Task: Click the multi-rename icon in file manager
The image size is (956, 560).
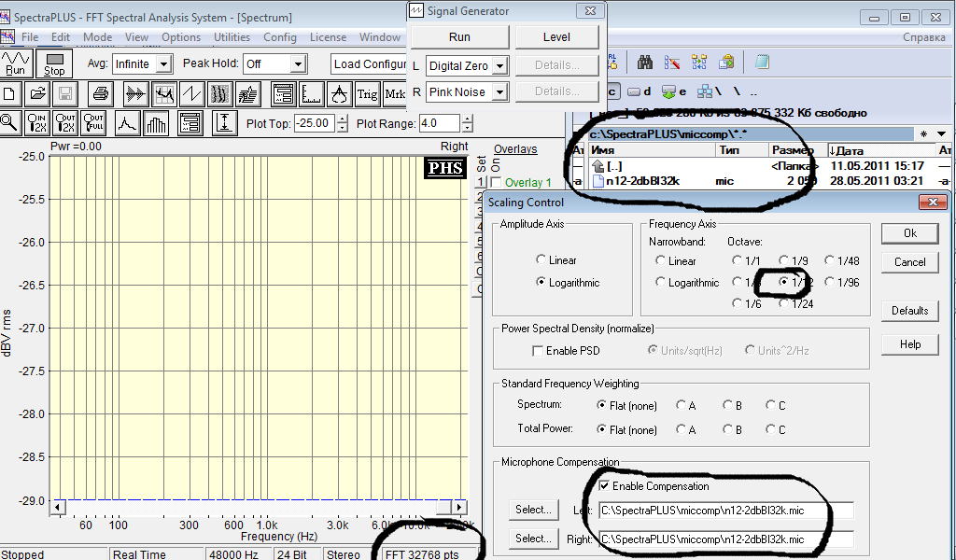Action: (x=672, y=63)
